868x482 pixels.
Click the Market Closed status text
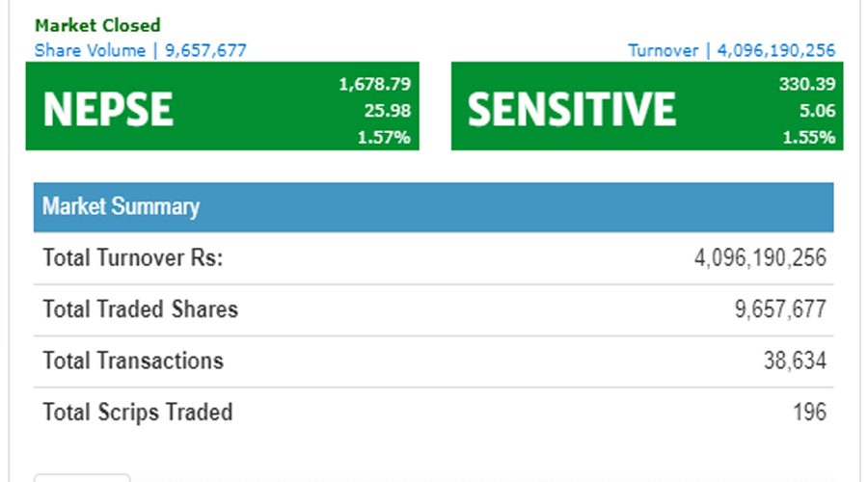point(97,25)
